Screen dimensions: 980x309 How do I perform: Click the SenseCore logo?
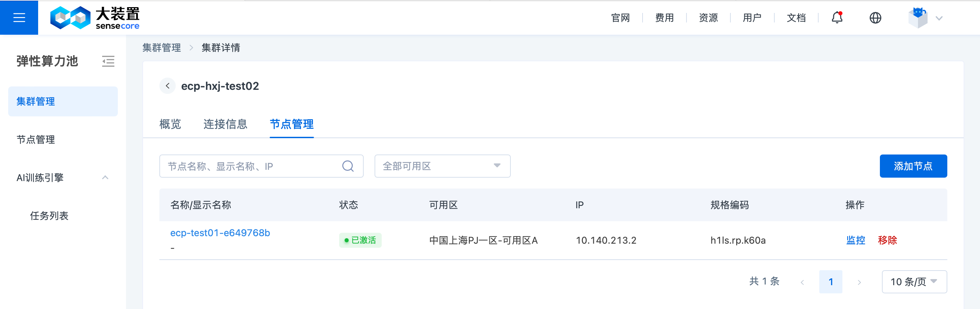coord(95,18)
